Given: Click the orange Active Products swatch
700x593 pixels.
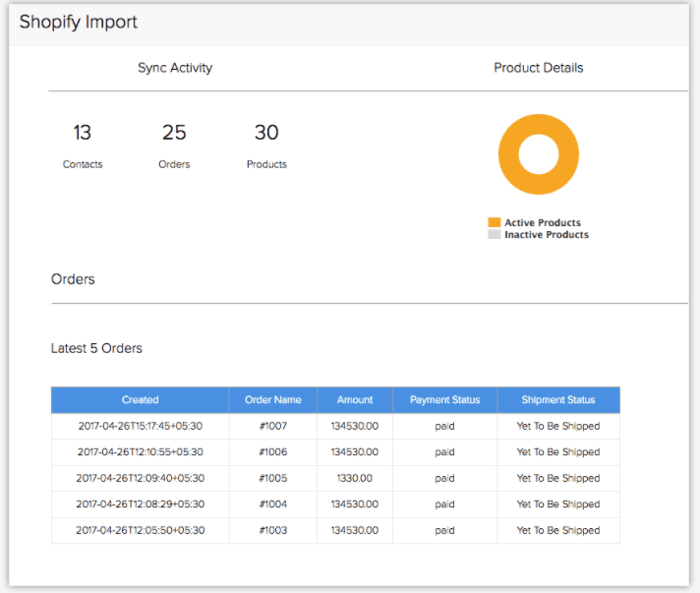Looking at the screenshot, I should coord(495,222).
